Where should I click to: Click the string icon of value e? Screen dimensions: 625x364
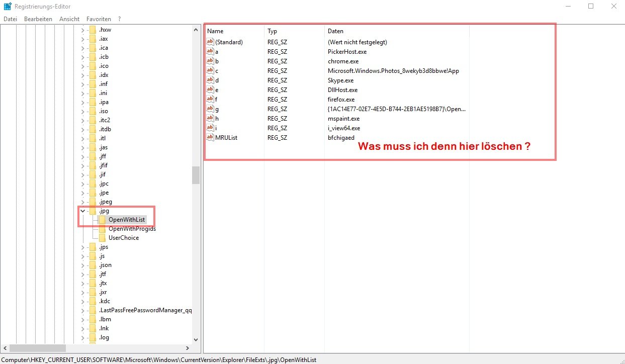tap(210, 89)
